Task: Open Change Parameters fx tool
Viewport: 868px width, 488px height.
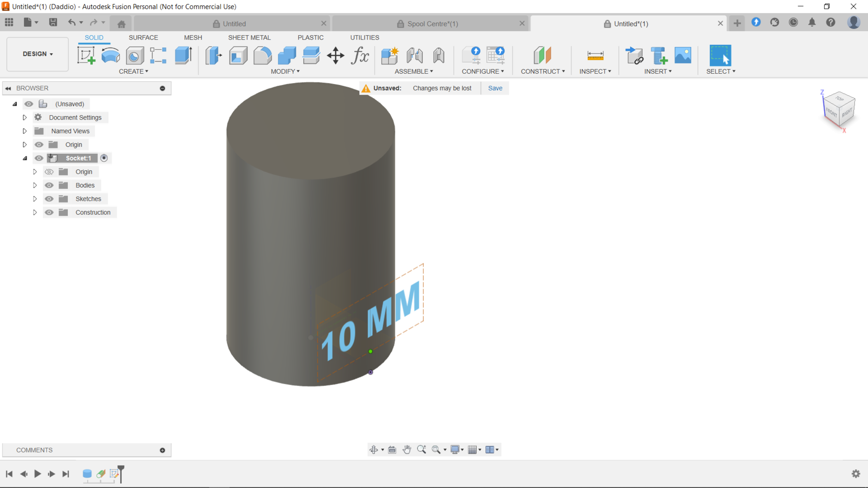Action: tap(360, 56)
